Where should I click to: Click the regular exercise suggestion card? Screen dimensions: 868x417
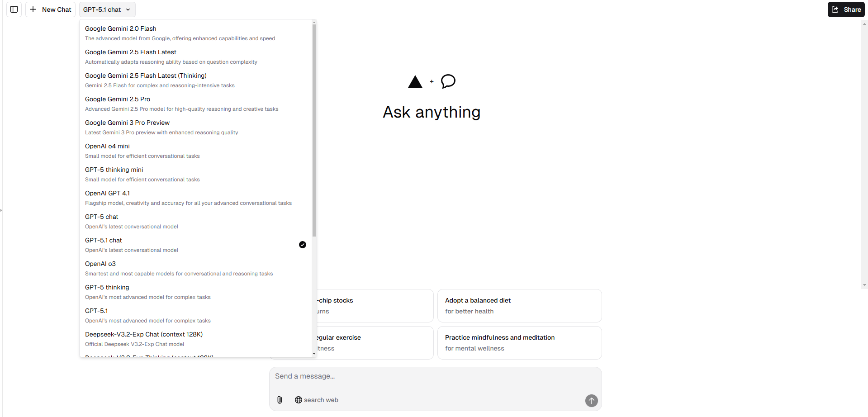[375, 343]
